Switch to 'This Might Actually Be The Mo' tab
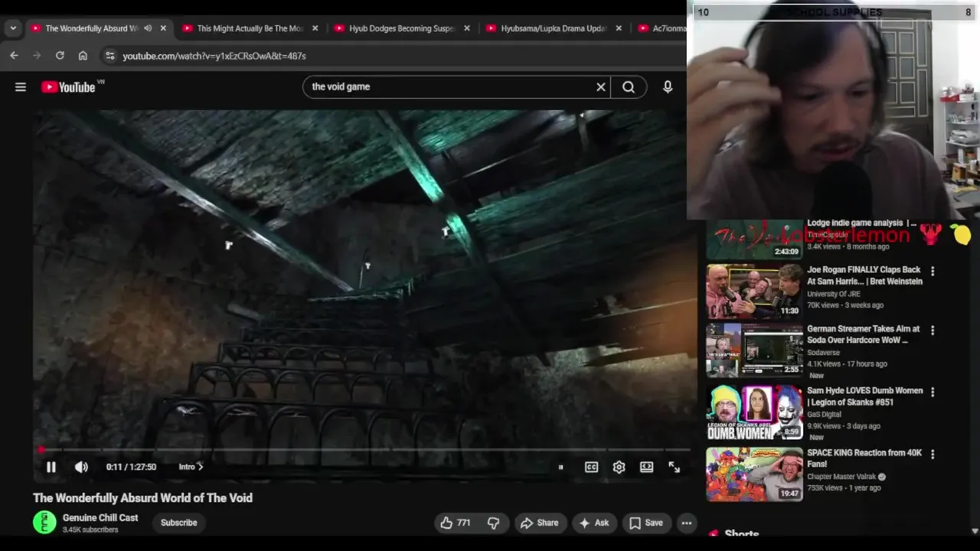 click(x=250, y=28)
